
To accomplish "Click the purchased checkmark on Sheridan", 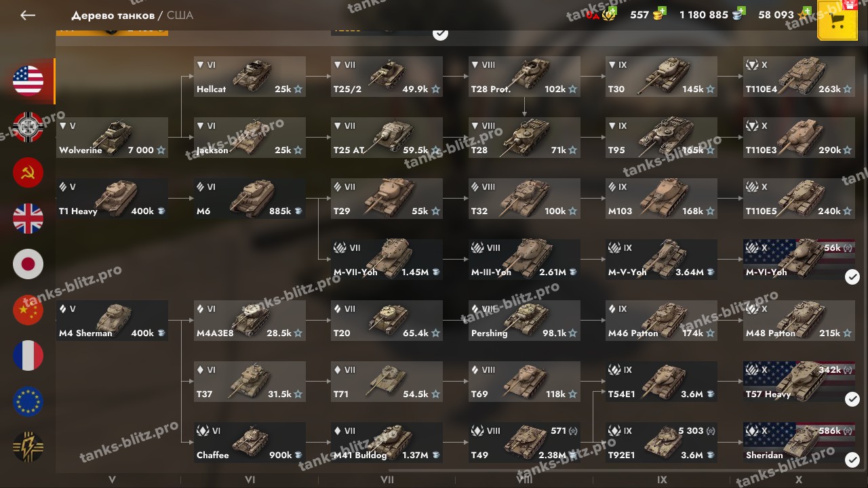I will click(852, 460).
